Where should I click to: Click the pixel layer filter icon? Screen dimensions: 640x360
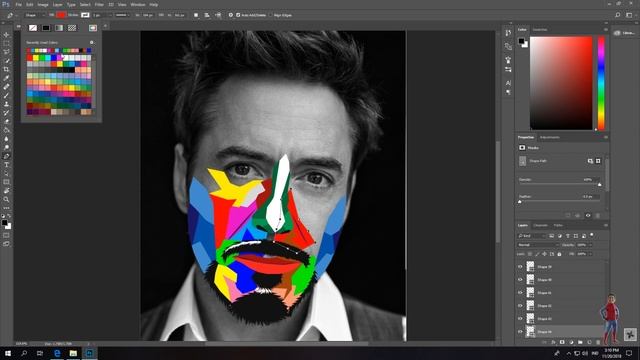click(x=551, y=236)
